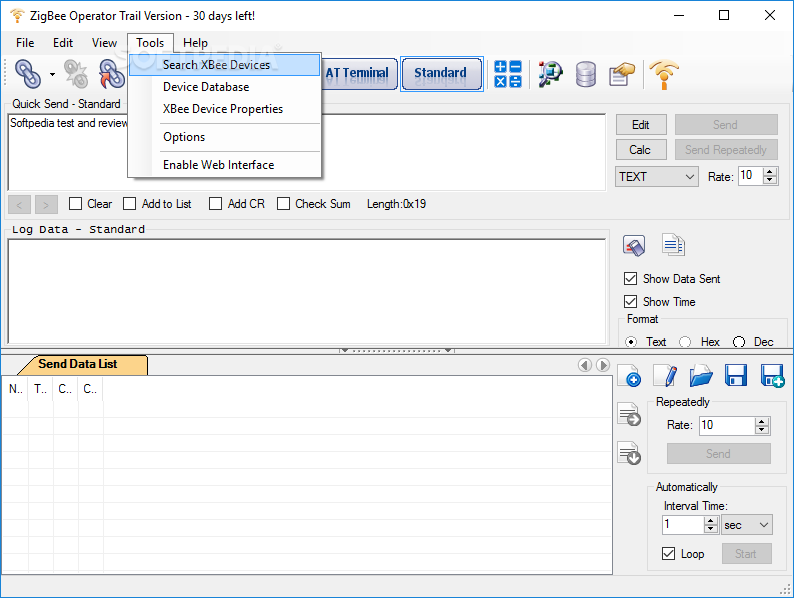Image resolution: width=794 pixels, height=598 pixels.
Task: Close the open Tools menu header
Action: click(x=150, y=43)
